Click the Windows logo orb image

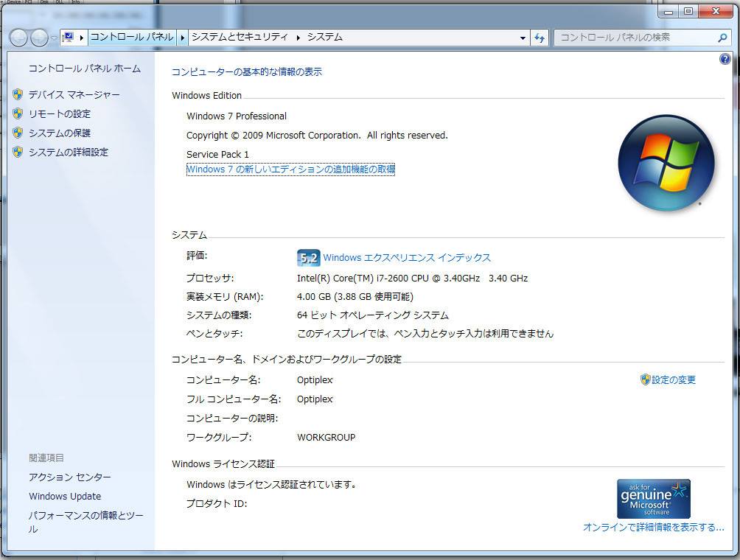coord(666,164)
